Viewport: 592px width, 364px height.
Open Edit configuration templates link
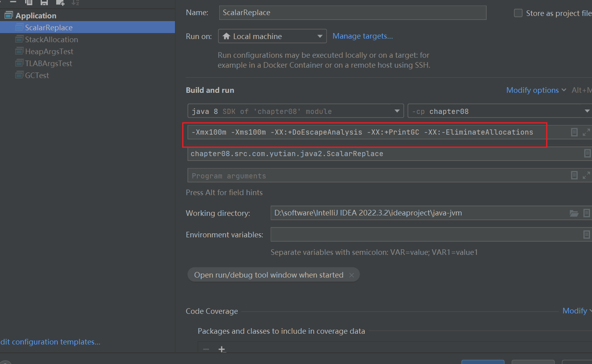[50, 342]
